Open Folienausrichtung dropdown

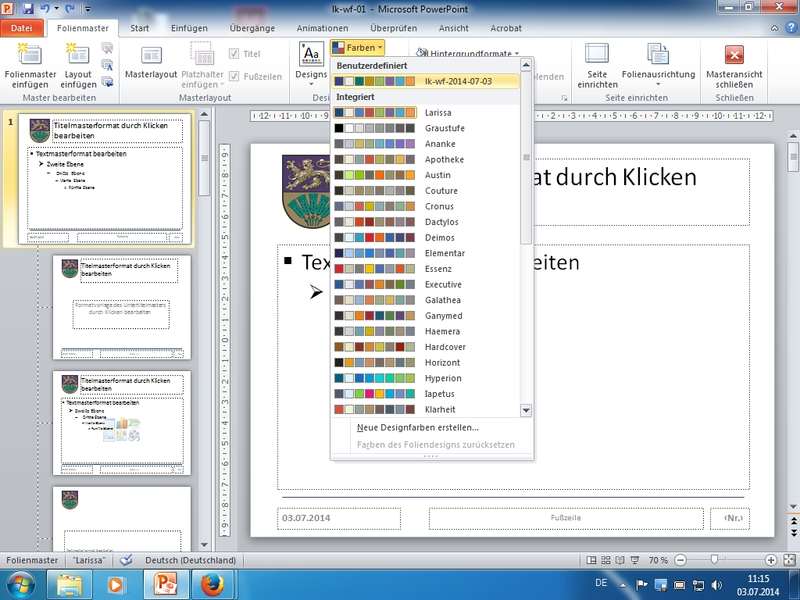[657, 62]
